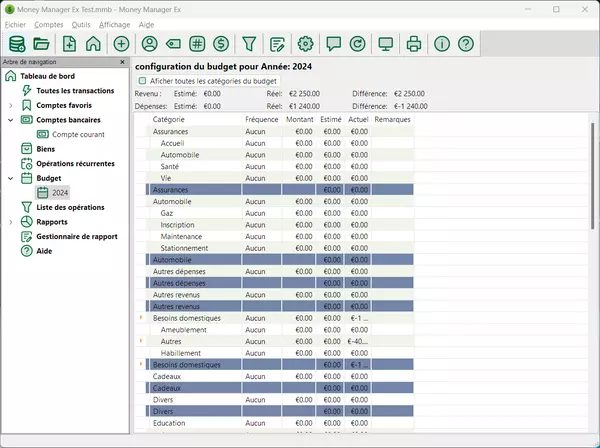Collapse the Comptes bancaires tree node
The image size is (600, 448).
point(10,119)
